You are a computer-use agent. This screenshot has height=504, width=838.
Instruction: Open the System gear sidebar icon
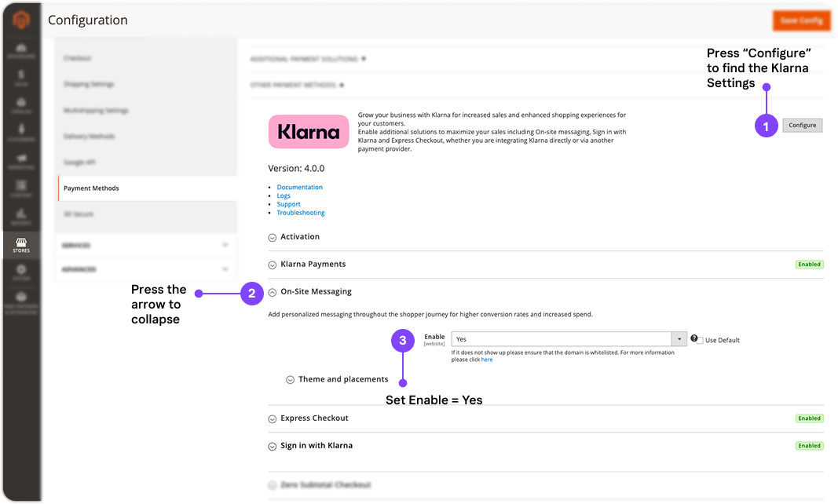click(x=20, y=271)
